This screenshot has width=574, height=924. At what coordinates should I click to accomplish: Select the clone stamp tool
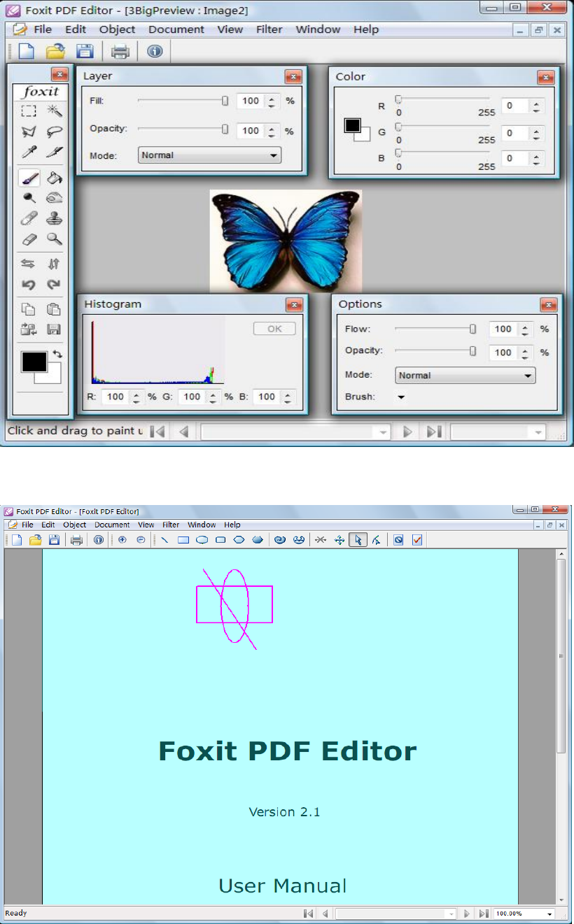click(54, 219)
